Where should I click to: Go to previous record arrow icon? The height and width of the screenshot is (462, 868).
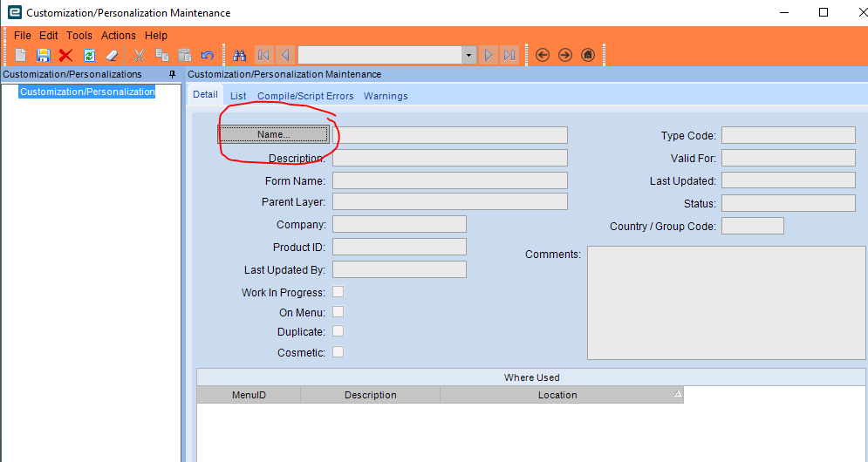(x=284, y=55)
